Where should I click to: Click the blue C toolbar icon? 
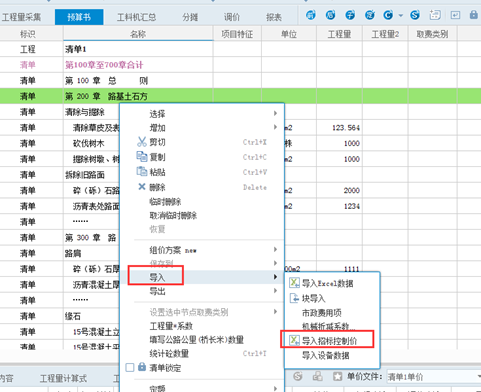click(x=388, y=15)
